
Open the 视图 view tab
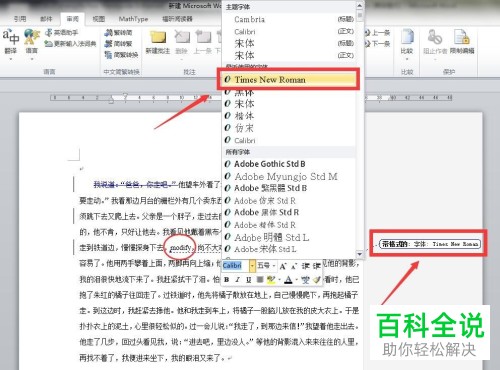(99, 19)
